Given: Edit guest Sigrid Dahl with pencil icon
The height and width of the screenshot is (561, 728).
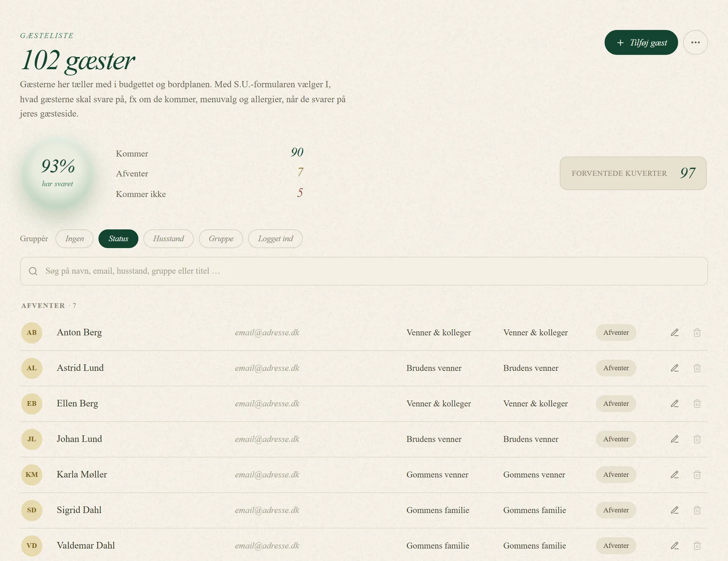Looking at the screenshot, I should pos(675,510).
